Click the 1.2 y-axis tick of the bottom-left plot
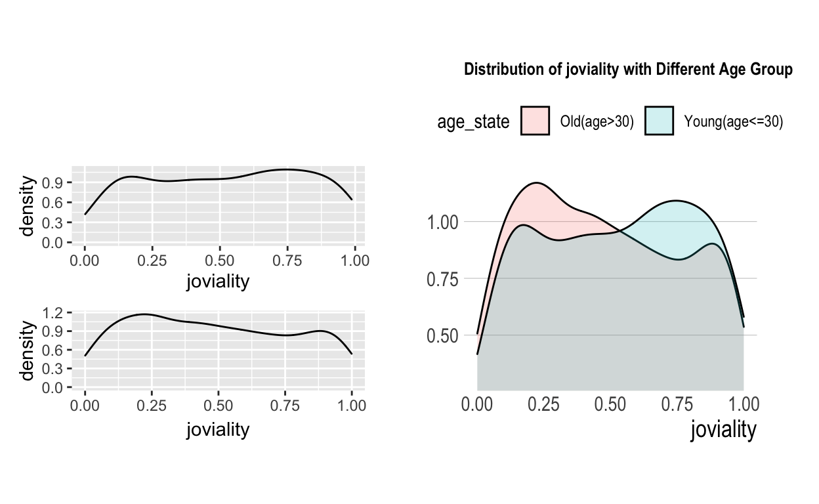 click(x=55, y=312)
